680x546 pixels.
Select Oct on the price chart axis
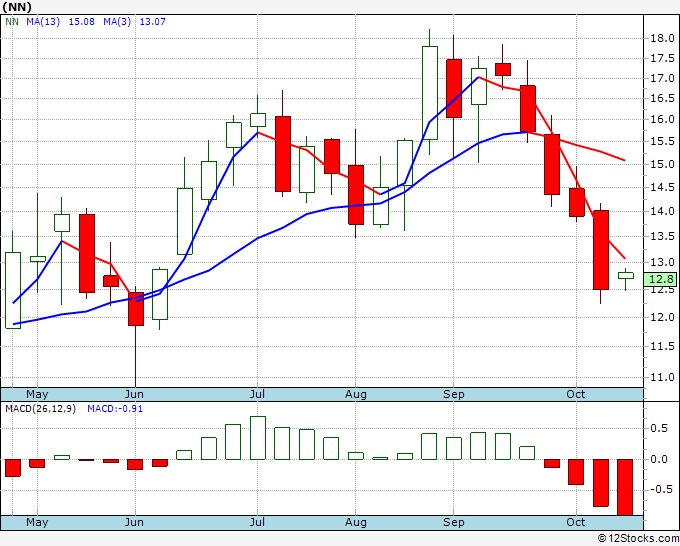click(576, 394)
